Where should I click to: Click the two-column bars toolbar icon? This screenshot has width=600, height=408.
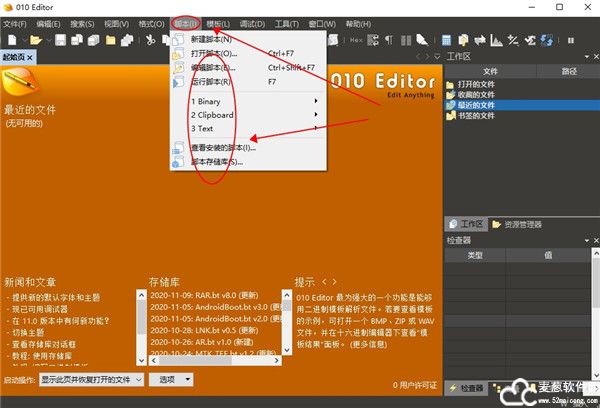click(406, 40)
